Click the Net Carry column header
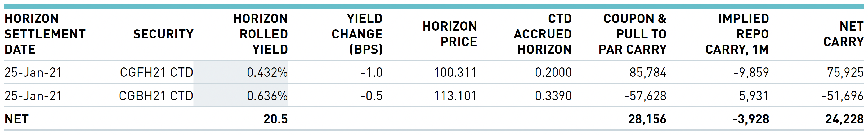This screenshot has height=135, width=868. click(843, 34)
